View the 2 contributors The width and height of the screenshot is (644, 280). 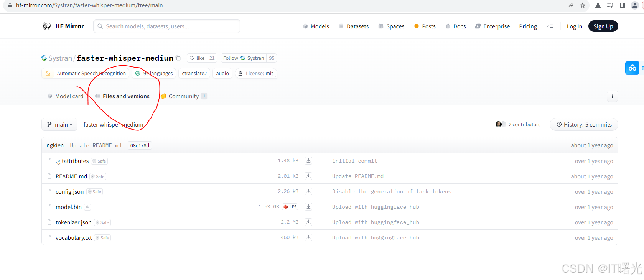point(518,124)
